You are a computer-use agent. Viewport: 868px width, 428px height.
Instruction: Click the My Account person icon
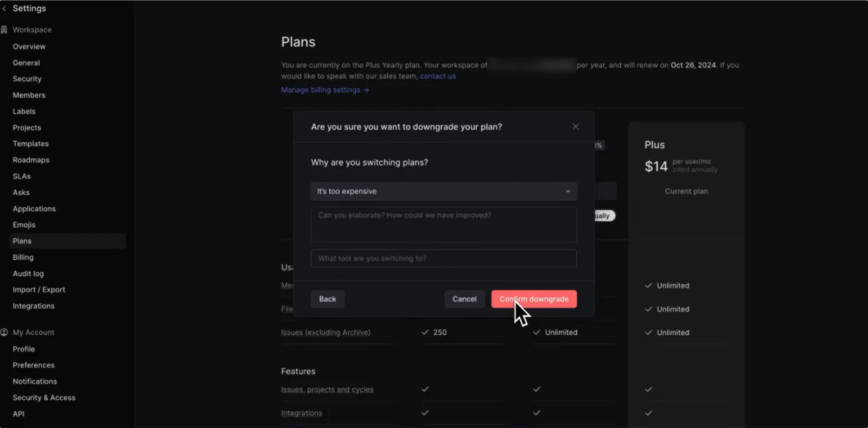(x=4, y=332)
